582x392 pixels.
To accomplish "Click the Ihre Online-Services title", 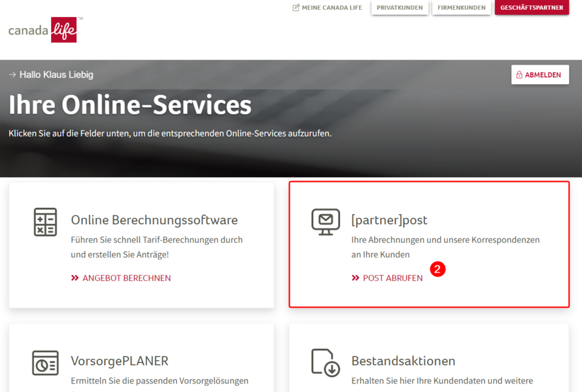I will 130,105.
